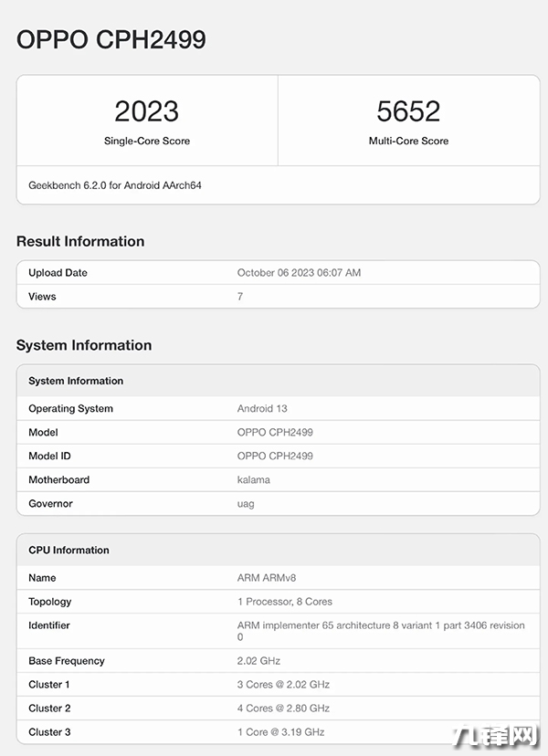The image size is (548, 756).
Task: Click the Cluster 3 value 1 Core @ 3.19 GHz
Action: 280,732
